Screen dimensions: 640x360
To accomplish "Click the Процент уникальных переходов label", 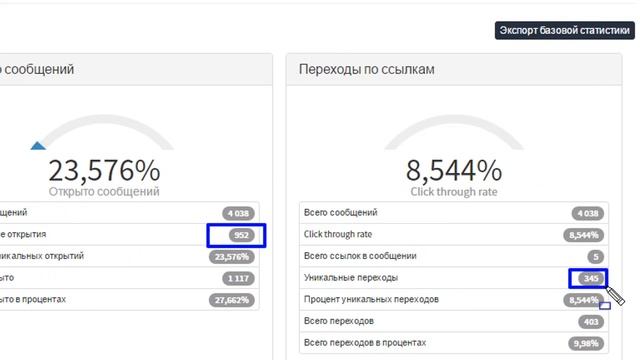I will 371,299.
